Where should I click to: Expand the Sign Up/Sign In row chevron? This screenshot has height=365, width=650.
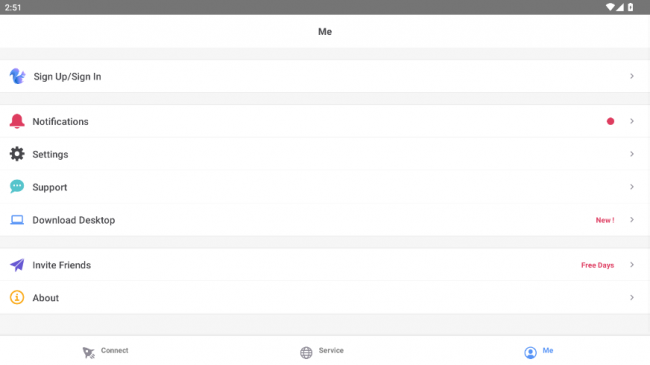(x=632, y=76)
